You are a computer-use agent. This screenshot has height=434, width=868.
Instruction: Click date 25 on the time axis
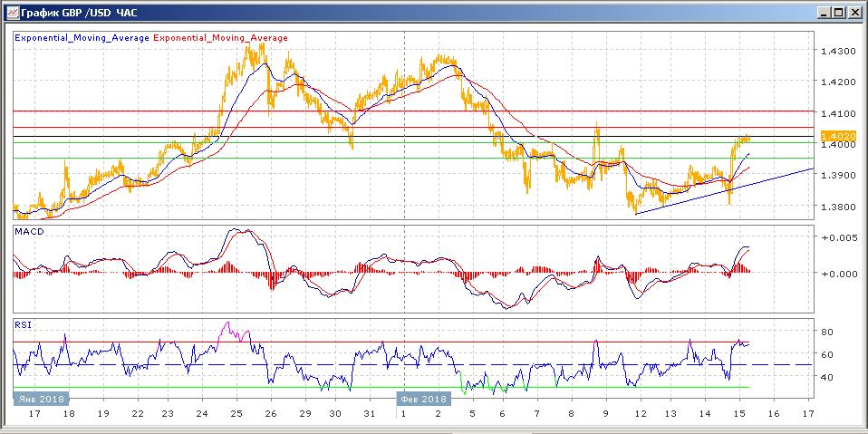[236, 413]
